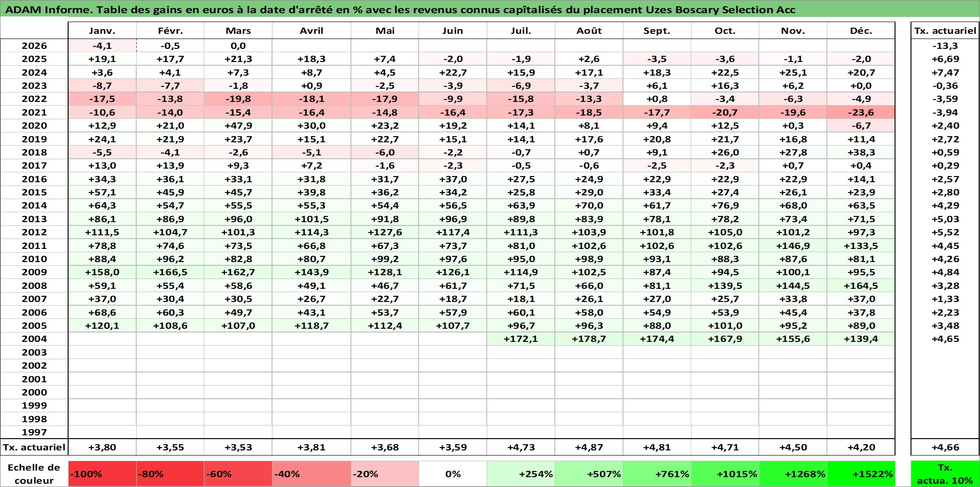Select the 0,0 value for Mars 2026
Screen dimensions: 980x487
pyautogui.click(x=238, y=46)
